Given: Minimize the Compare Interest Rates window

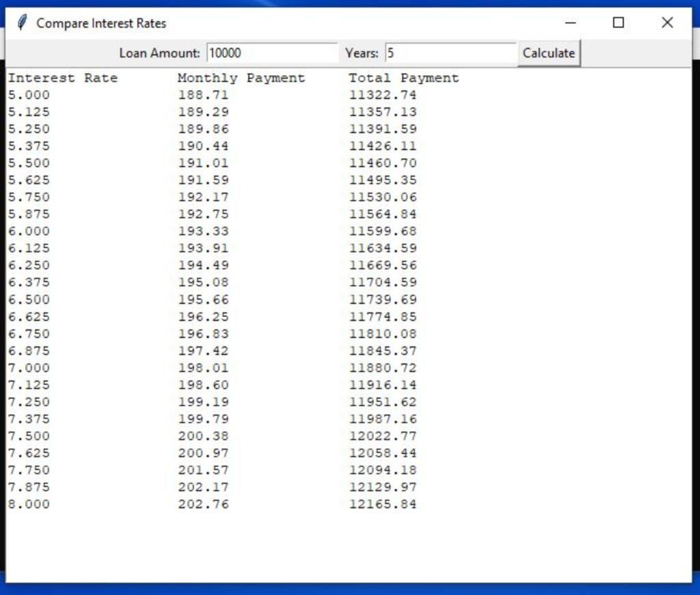Looking at the screenshot, I should [x=571, y=23].
